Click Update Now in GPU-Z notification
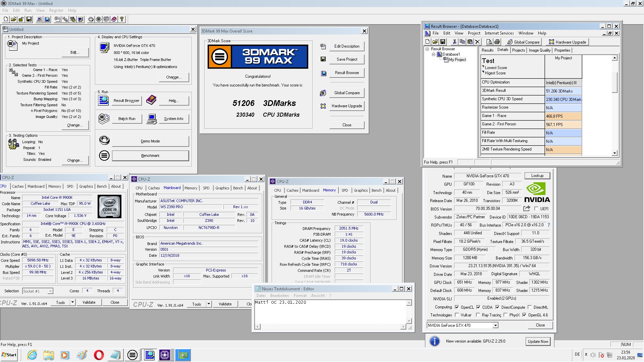644x362 pixels. 538,341
